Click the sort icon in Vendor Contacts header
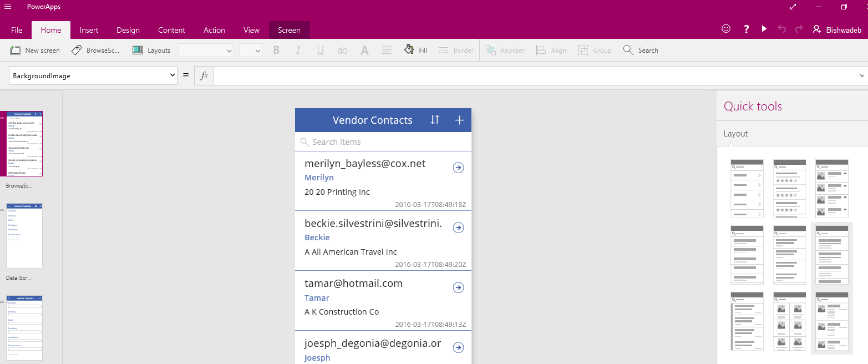Image resolution: width=868 pixels, height=364 pixels. tap(435, 120)
